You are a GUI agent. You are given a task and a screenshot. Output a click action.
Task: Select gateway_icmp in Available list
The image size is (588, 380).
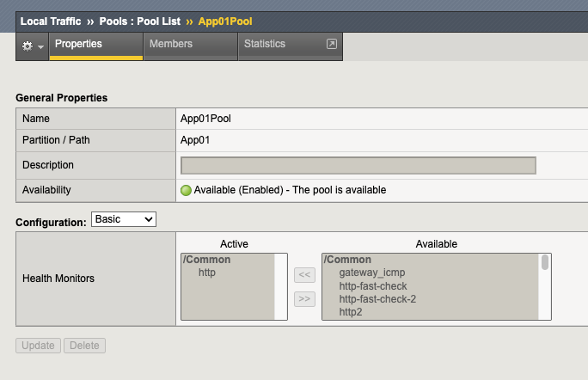(372, 273)
